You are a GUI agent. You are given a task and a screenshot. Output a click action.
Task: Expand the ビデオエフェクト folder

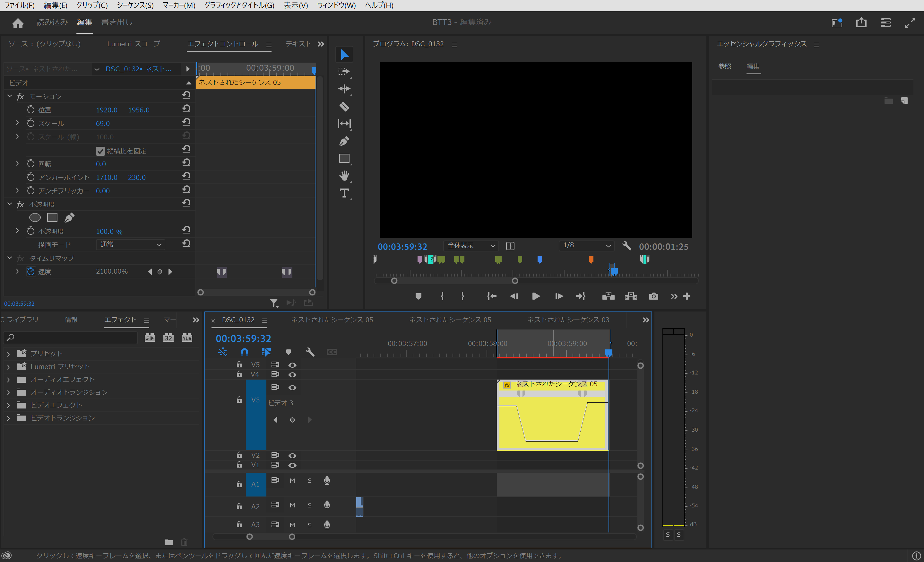point(8,405)
